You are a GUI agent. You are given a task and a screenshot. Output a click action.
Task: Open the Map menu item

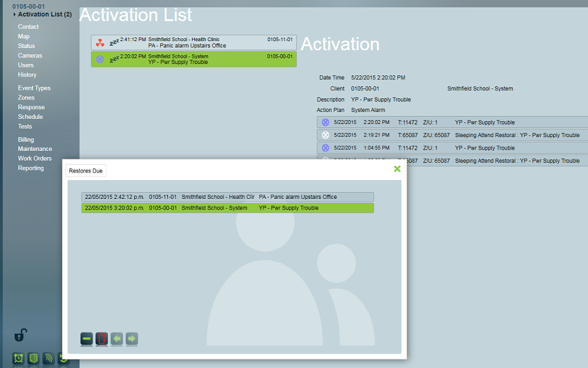coord(23,37)
